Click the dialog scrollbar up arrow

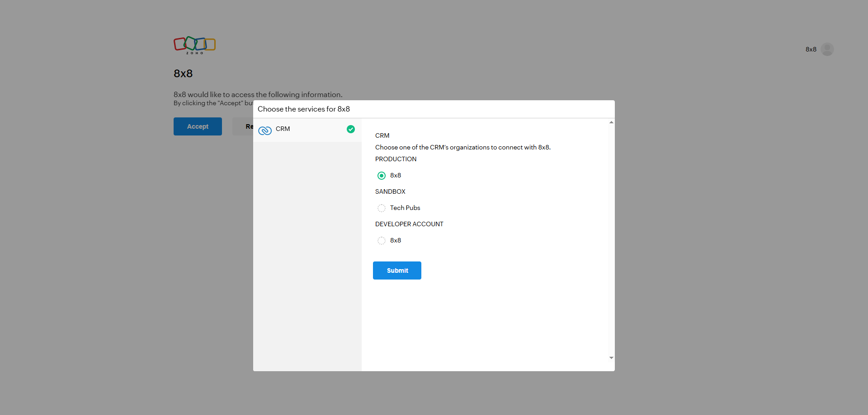[611, 122]
